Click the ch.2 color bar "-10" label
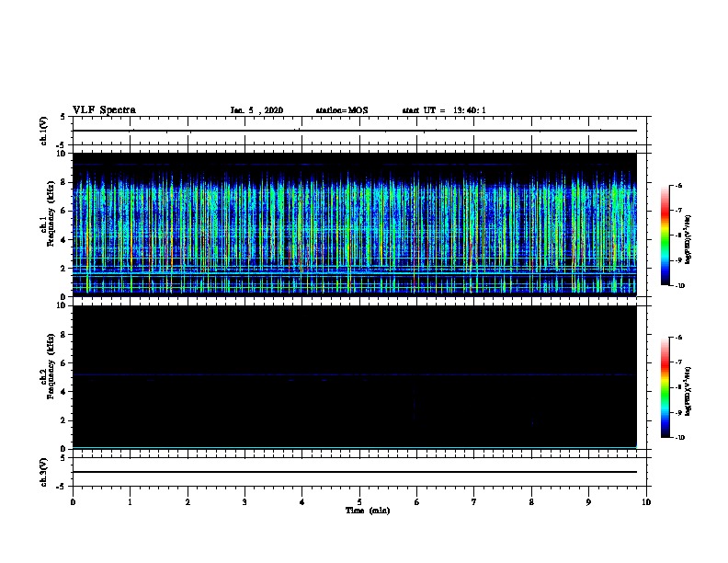This screenshot has width=728, height=563. pos(679,437)
